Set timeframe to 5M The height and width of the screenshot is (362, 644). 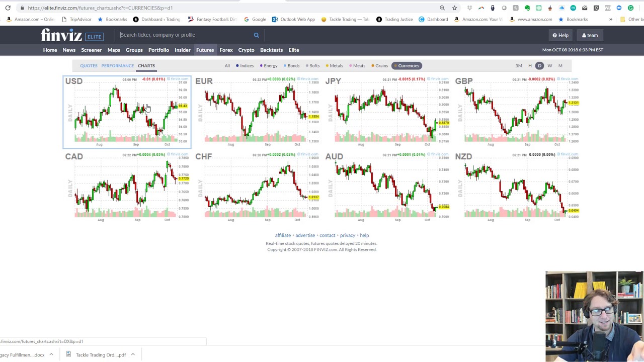pyautogui.click(x=519, y=65)
